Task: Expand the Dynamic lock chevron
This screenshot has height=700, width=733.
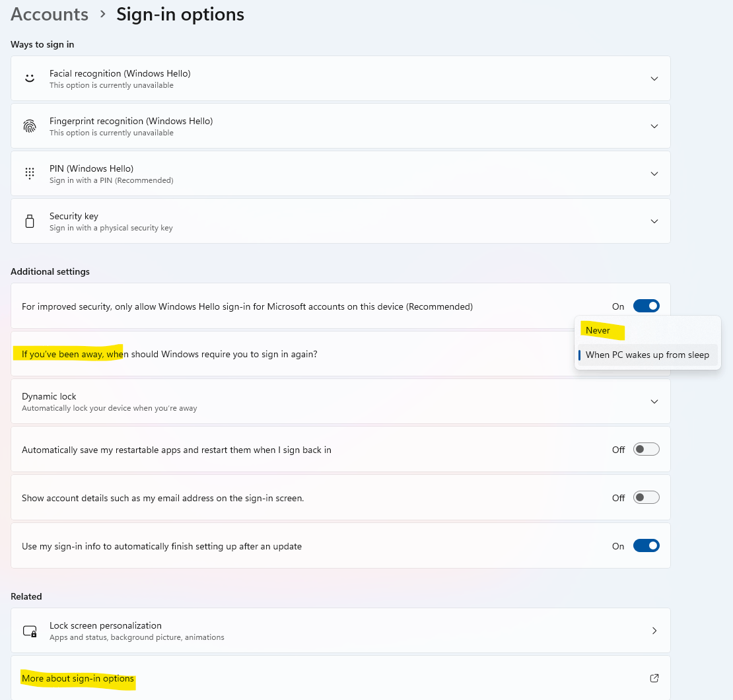Action: click(654, 402)
